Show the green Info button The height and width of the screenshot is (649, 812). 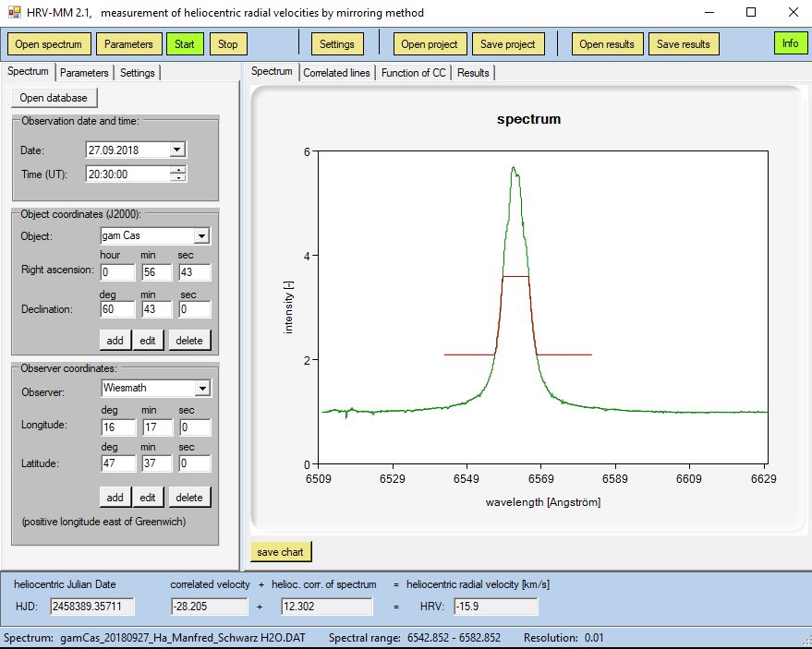tap(790, 43)
